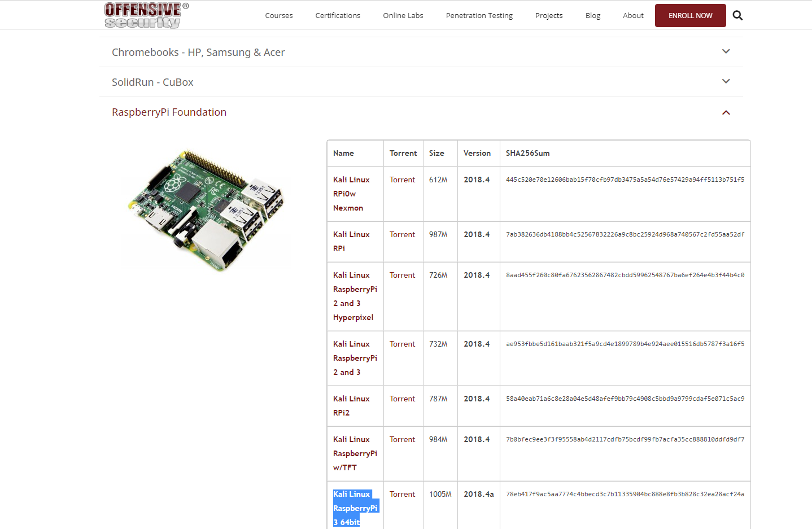Expand the Chromebooks section chevron
Screen dimensions: 812x529
[726, 51]
